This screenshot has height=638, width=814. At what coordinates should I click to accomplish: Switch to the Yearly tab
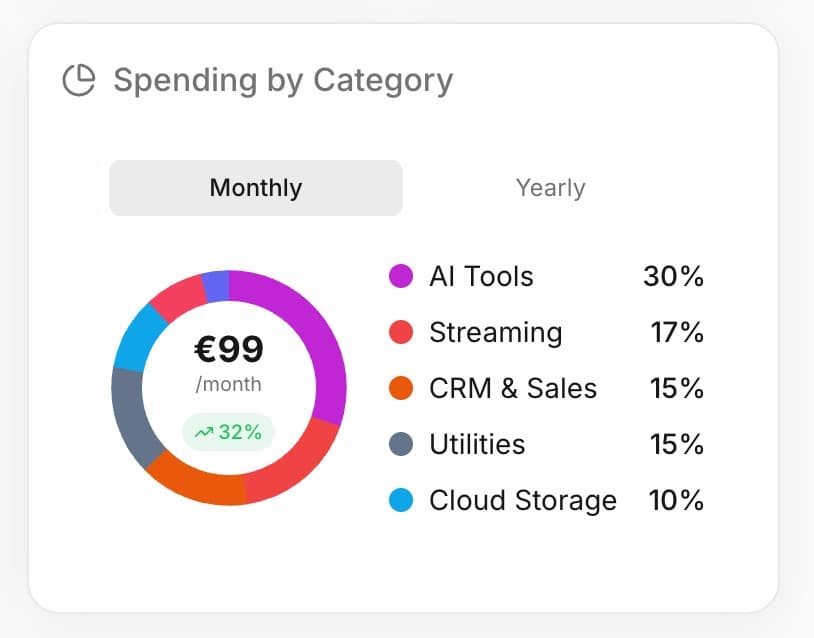[551, 187]
